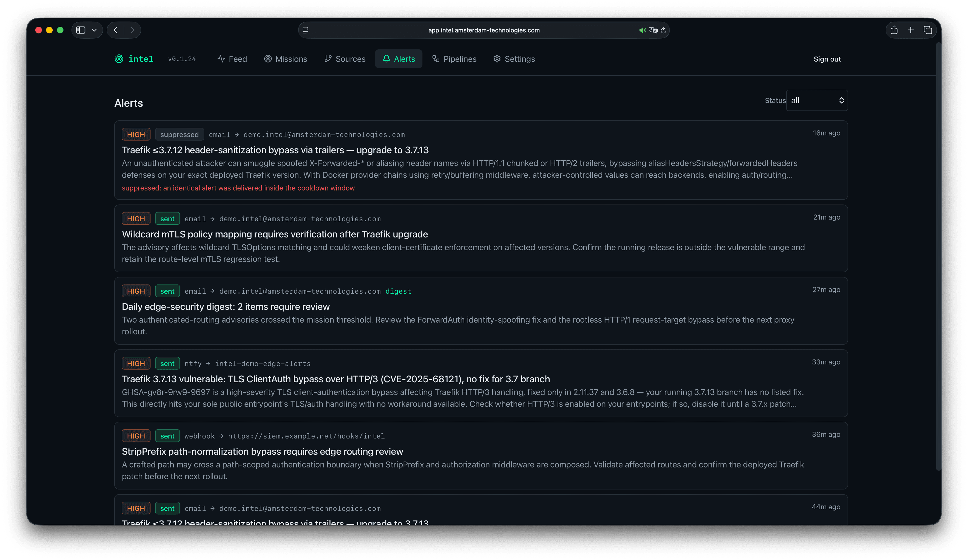Click the suppressed status badge
The image size is (968, 560).
point(179,134)
